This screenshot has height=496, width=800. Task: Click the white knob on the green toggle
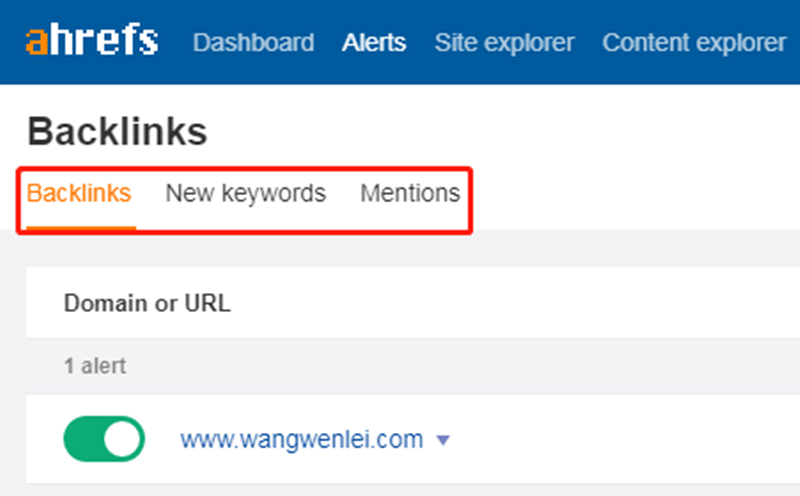click(124, 439)
